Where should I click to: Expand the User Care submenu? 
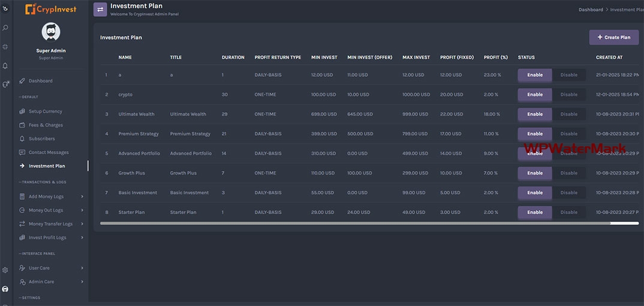pyautogui.click(x=82, y=268)
